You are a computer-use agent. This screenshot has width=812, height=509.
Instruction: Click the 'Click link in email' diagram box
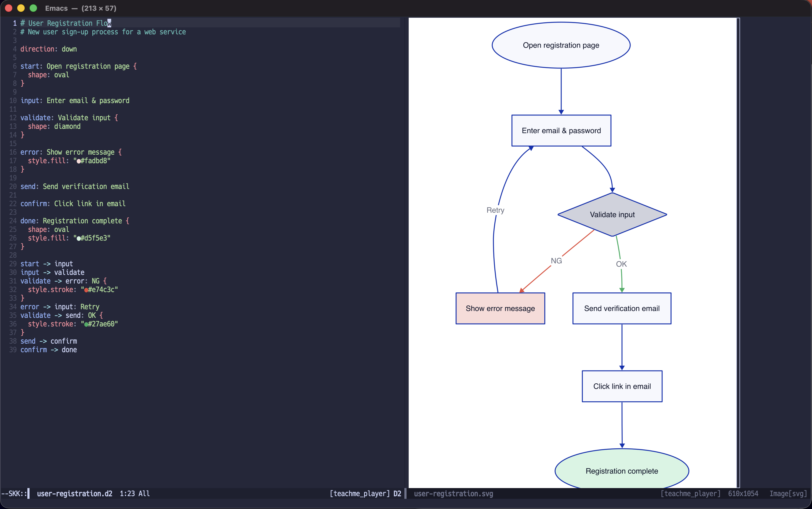coord(622,386)
